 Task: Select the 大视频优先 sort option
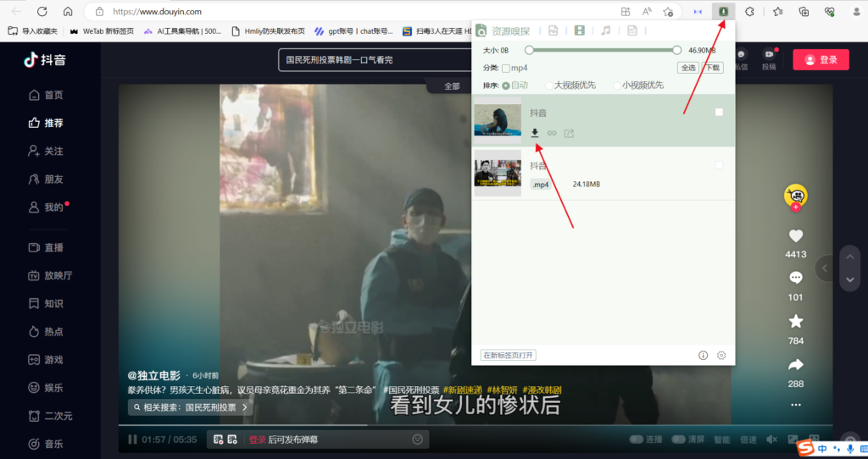coord(549,86)
